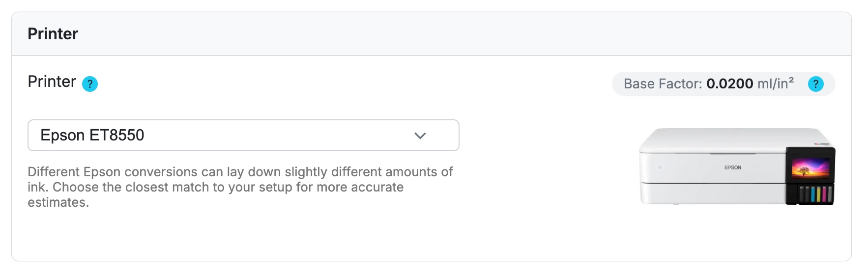Click the 'Base Factor:' label text
This screenshot has width=868, height=274.
pos(663,84)
